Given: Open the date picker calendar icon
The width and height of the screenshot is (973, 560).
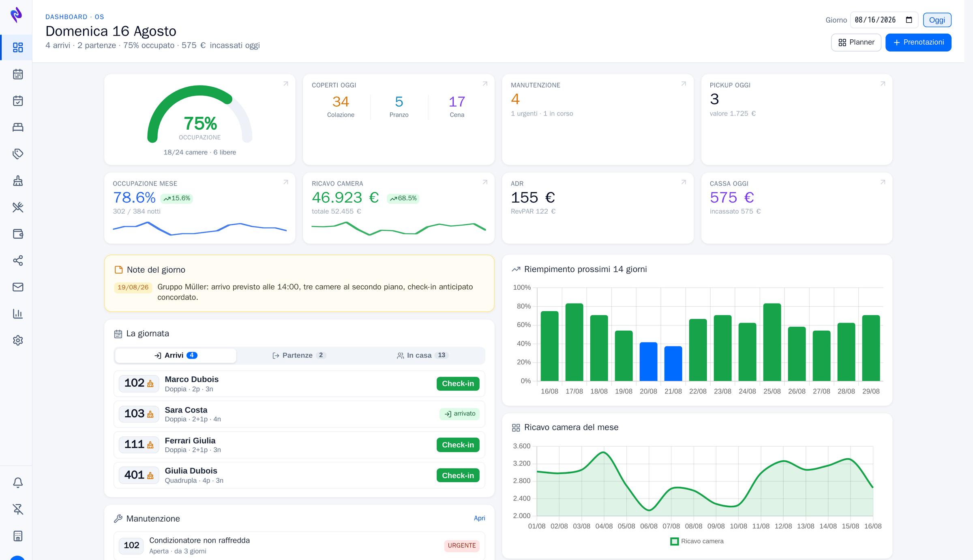Looking at the screenshot, I should (x=909, y=20).
